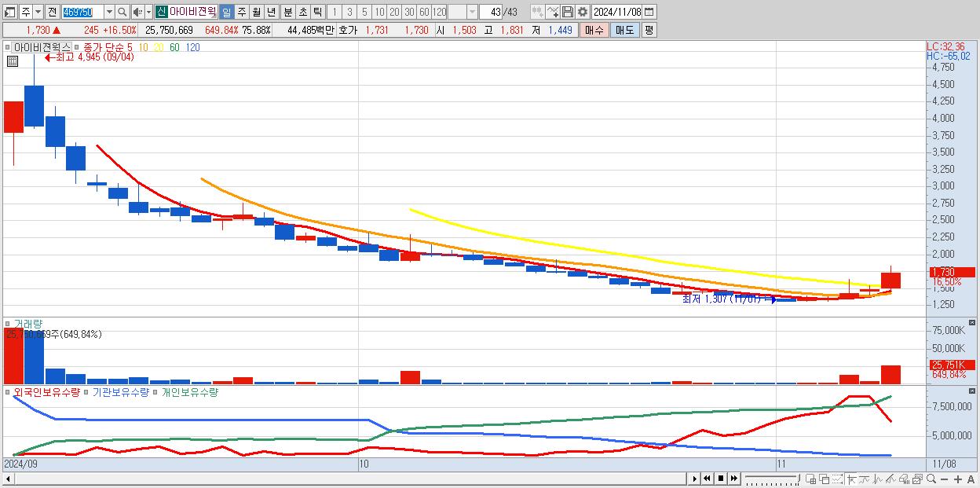The height and width of the screenshot is (488, 980).
Task: Stop chart replay with stop button
Action: [721, 479]
